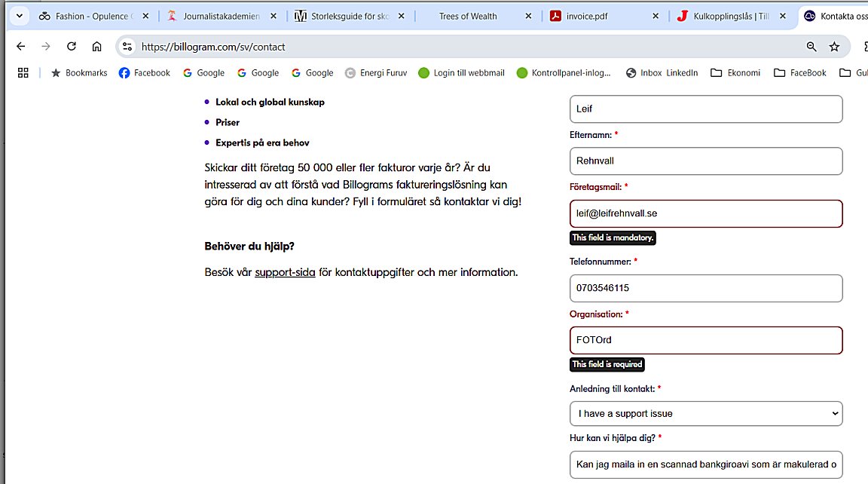Open the Inbox LinkedIn bookmark
This screenshot has width=868, height=484.
[662, 72]
